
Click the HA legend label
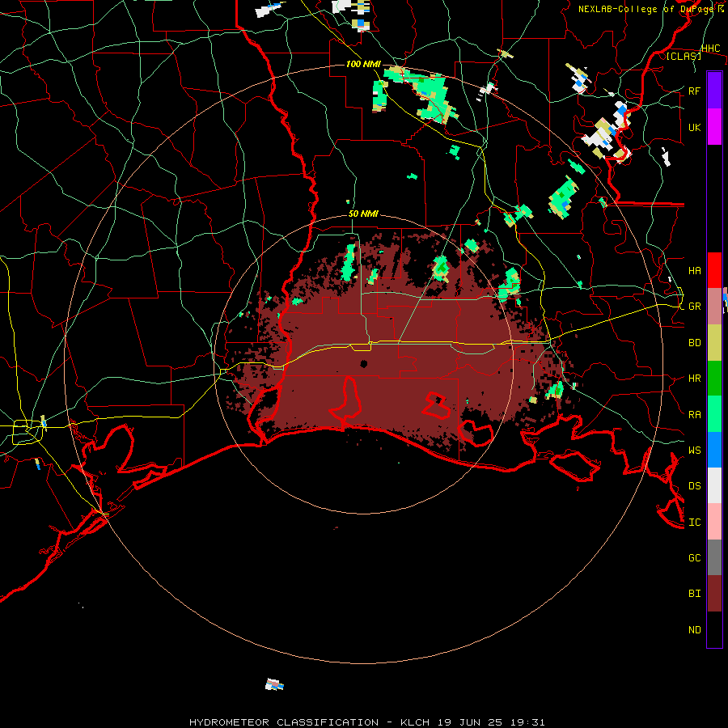coord(694,270)
